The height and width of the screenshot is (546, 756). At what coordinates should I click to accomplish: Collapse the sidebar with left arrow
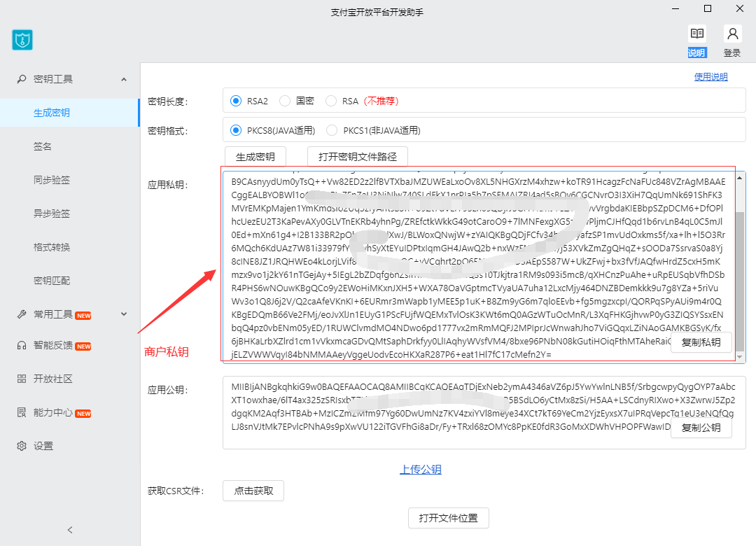70,530
